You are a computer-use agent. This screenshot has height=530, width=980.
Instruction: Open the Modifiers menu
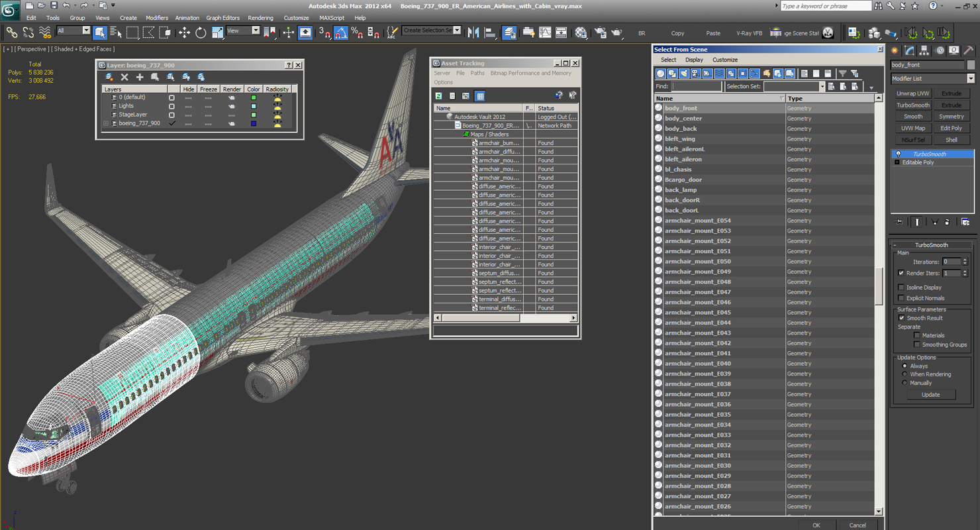pos(157,18)
